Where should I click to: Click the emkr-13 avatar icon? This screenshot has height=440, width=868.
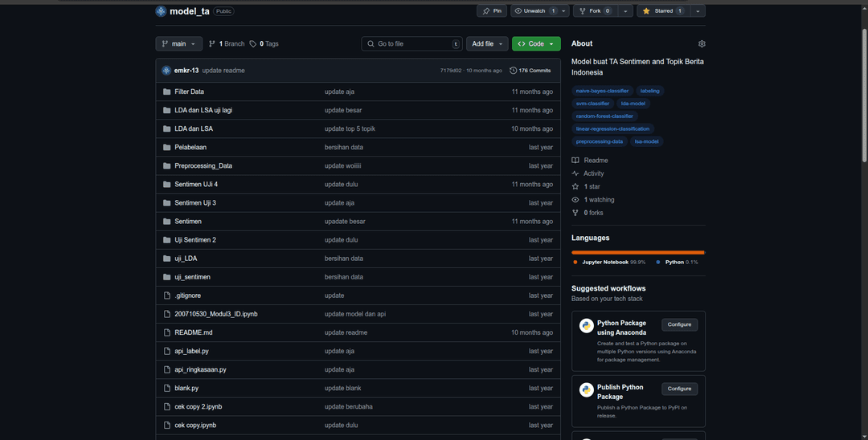tap(166, 71)
